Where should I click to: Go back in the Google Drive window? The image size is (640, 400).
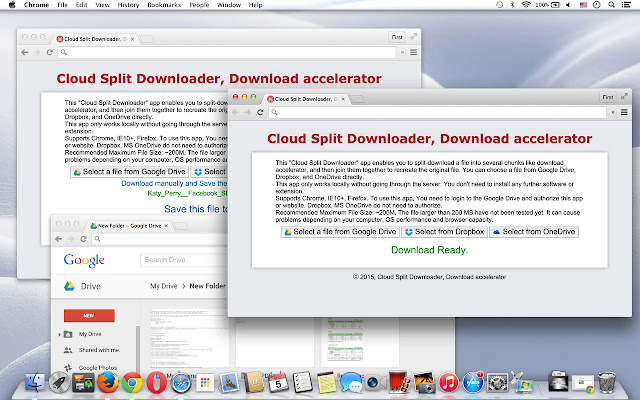click(x=59, y=239)
